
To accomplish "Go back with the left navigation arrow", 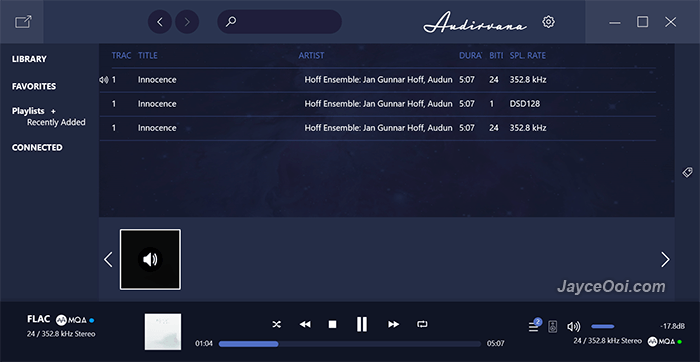I will pyautogui.click(x=160, y=22).
